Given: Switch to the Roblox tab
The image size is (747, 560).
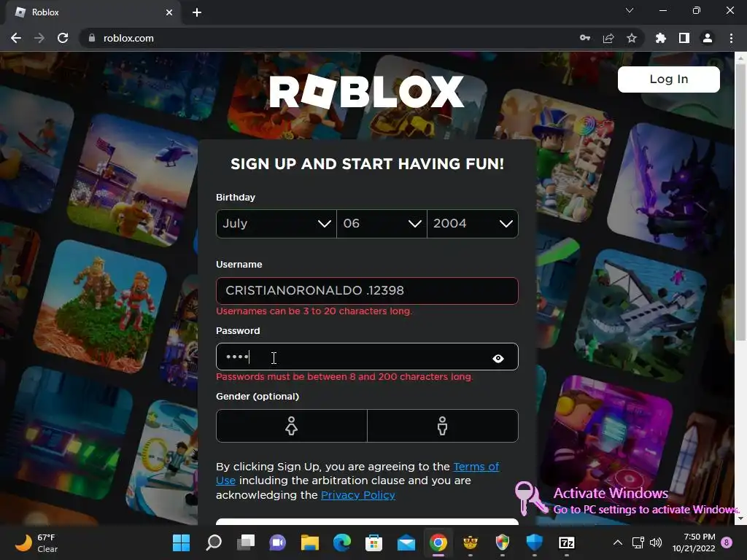Looking at the screenshot, I should pos(93,12).
